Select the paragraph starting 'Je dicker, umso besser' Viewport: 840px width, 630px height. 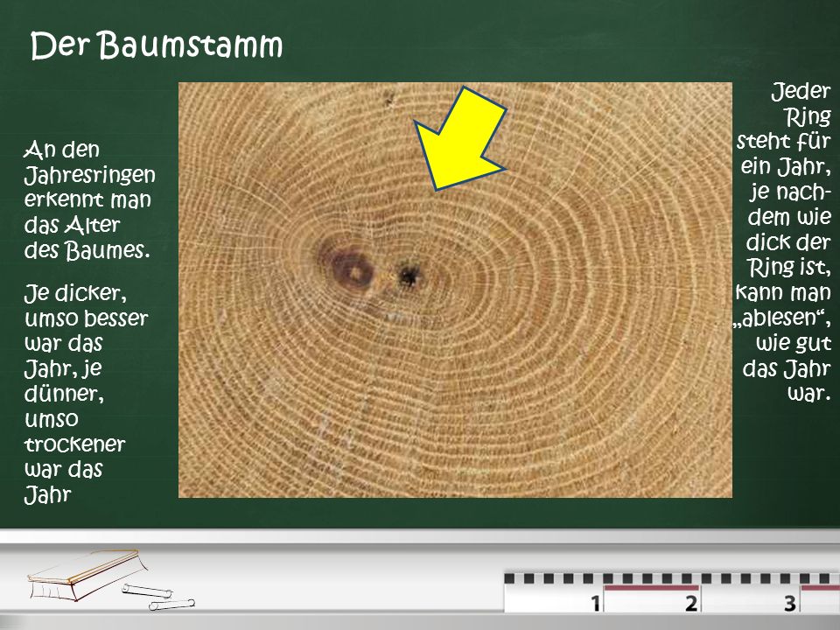click(86, 394)
